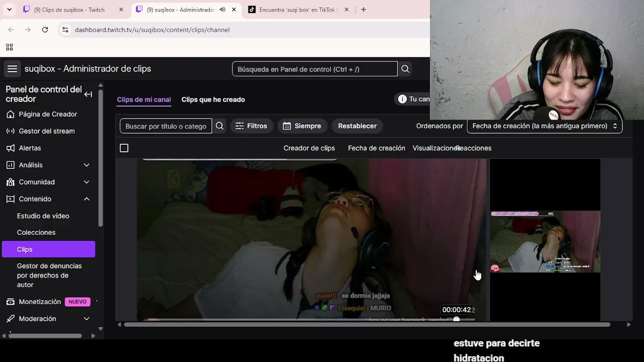Collapse the creator dashboard side panel
644x362 pixels.
[x=88, y=94]
